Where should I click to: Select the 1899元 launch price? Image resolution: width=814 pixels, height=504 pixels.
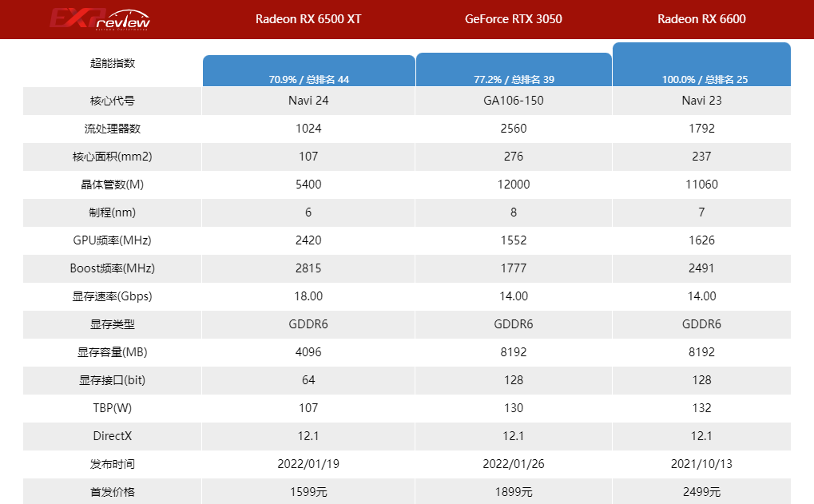point(514,493)
